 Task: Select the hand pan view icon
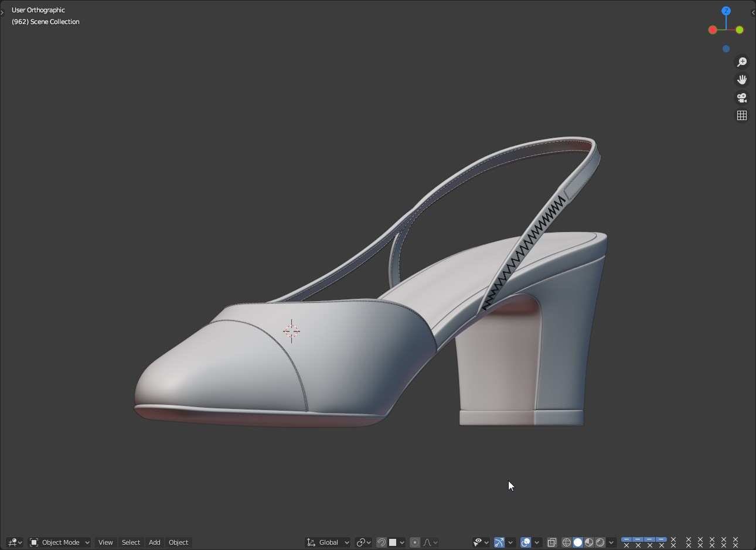click(x=742, y=80)
